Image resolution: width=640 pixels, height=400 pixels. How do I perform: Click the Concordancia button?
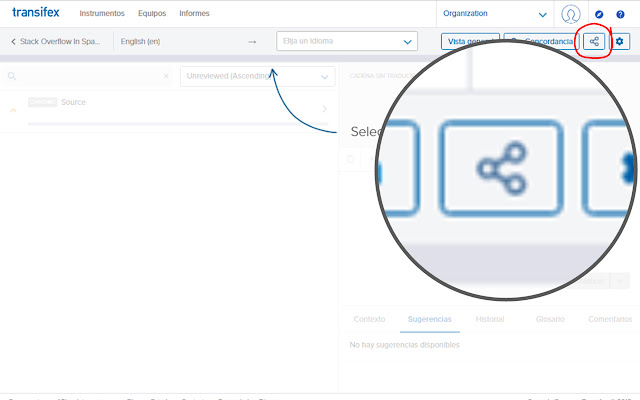(541, 41)
